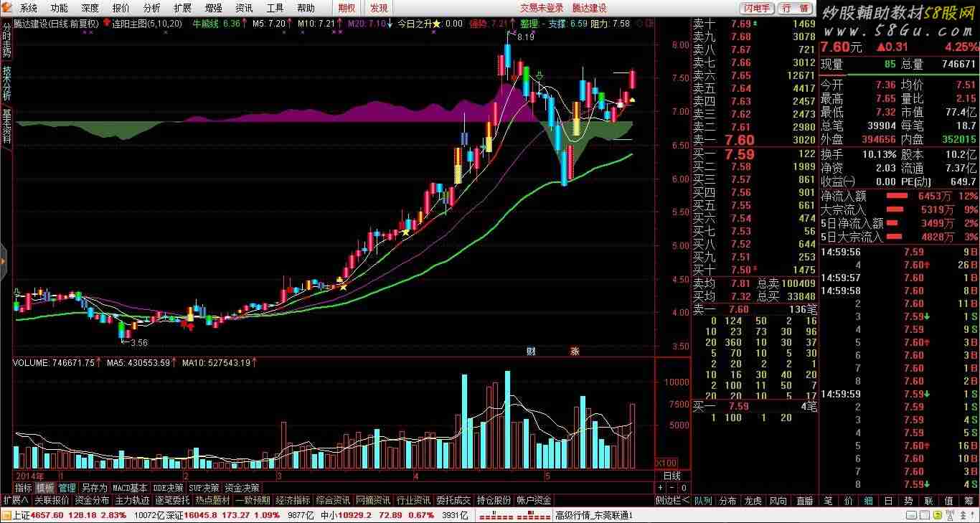Open the 持仓股份 tab
This screenshot has width=980, height=523.
[494, 500]
